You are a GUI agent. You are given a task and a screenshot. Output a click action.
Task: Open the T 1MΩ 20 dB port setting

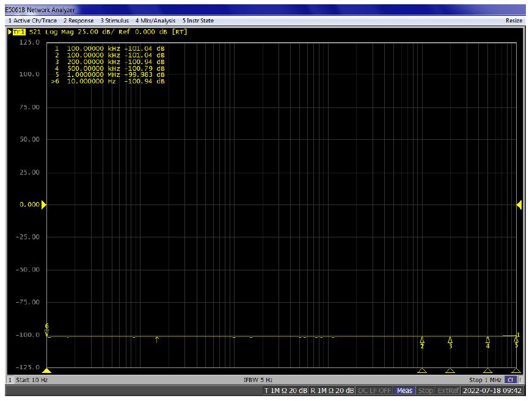pos(285,391)
